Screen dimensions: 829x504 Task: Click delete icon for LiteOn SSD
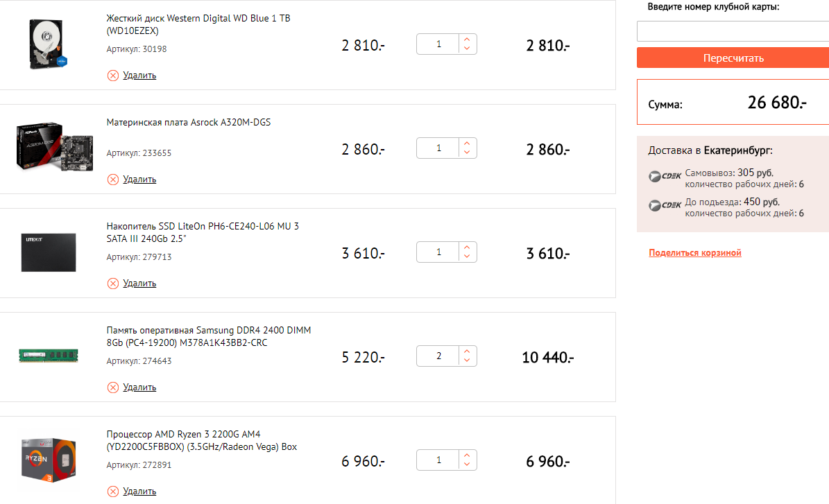[113, 284]
